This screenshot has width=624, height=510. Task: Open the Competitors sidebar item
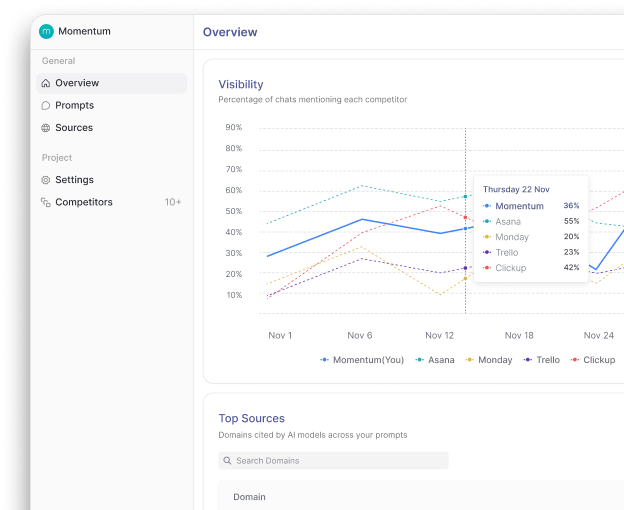[x=111, y=202]
